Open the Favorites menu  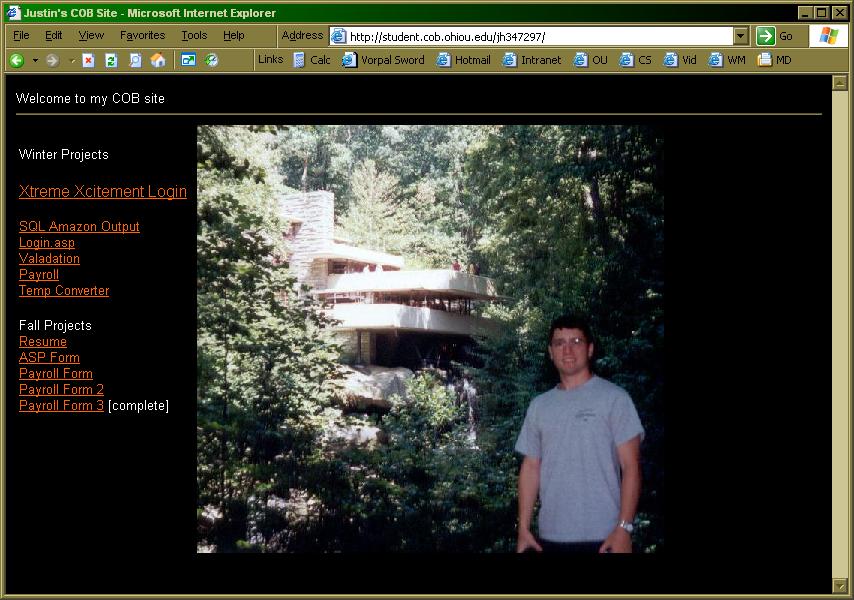click(x=143, y=35)
